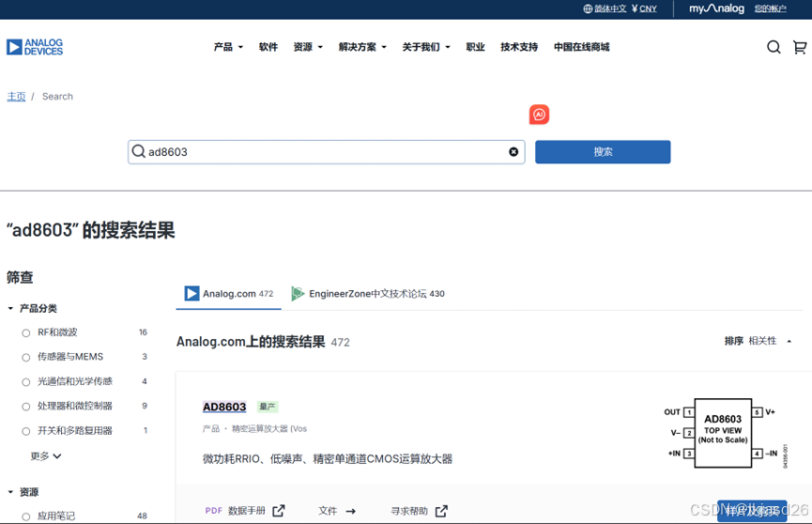Screen dimensions: 812x524
Task: Select the 处理器和微控制器 filter radio button
Action: [x=26, y=407]
